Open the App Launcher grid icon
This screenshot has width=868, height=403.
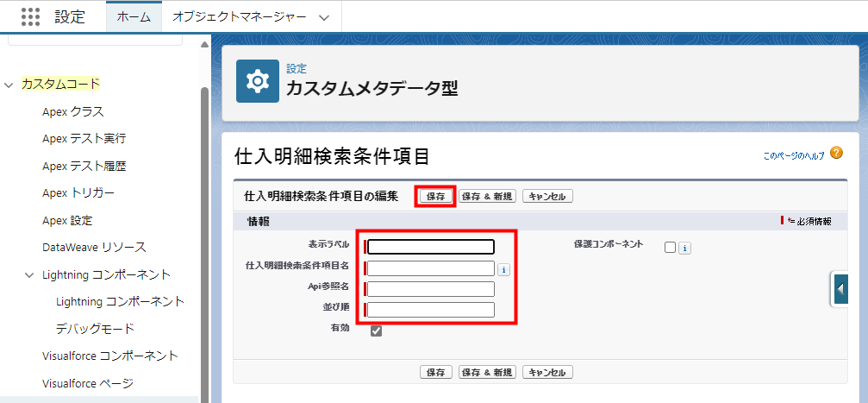[x=30, y=16]
